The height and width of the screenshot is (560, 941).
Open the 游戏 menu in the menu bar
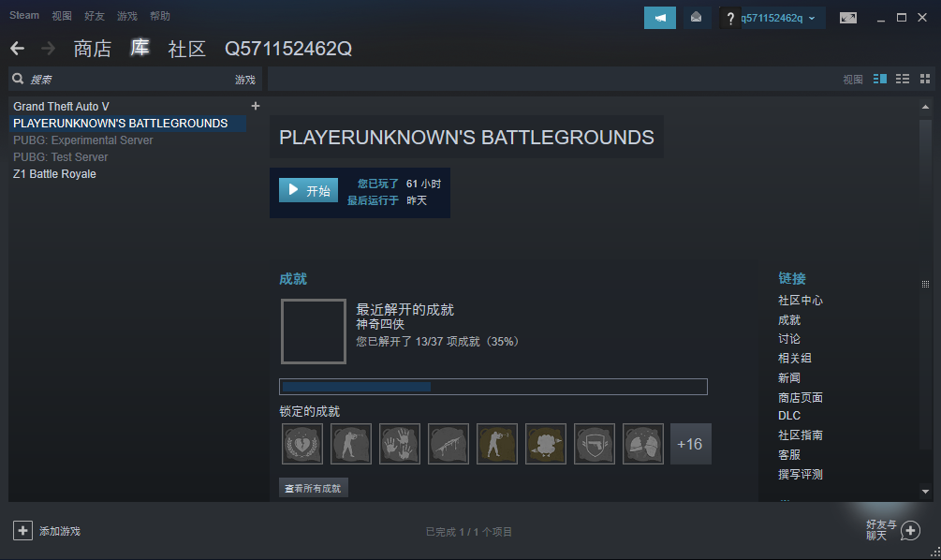(x=127, y=16)
